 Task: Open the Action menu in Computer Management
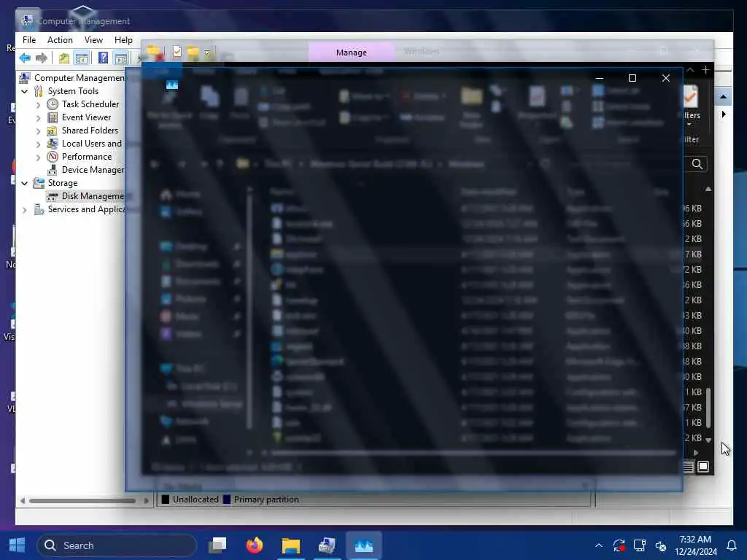(x=60, y=40)
